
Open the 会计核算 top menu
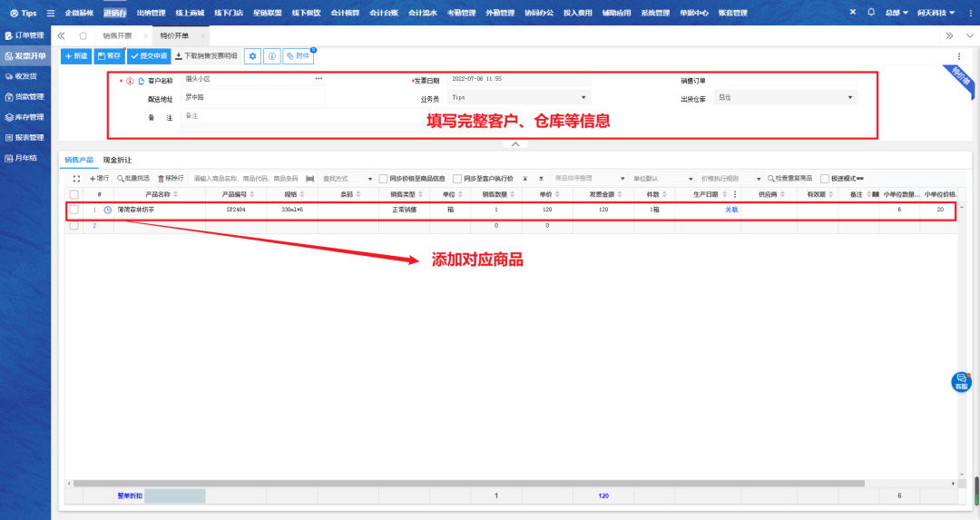click(344, 14)
